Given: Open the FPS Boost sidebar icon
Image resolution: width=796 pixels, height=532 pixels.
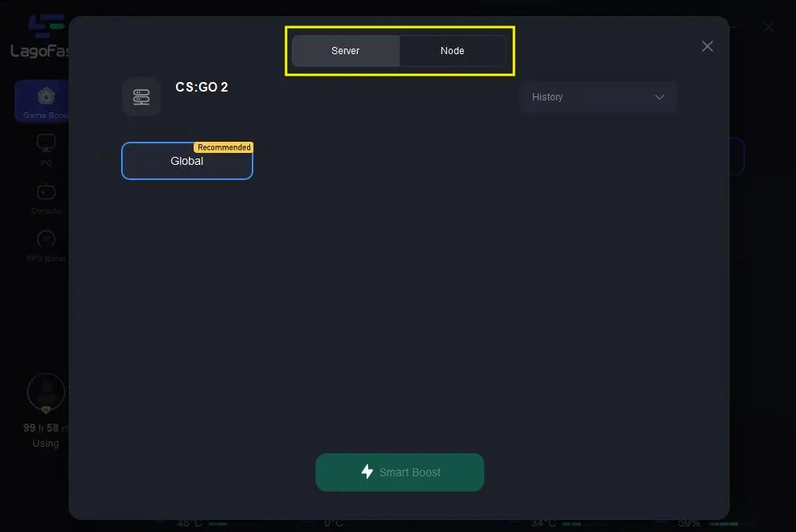Looking at the screenshot, I should [45, 239].
